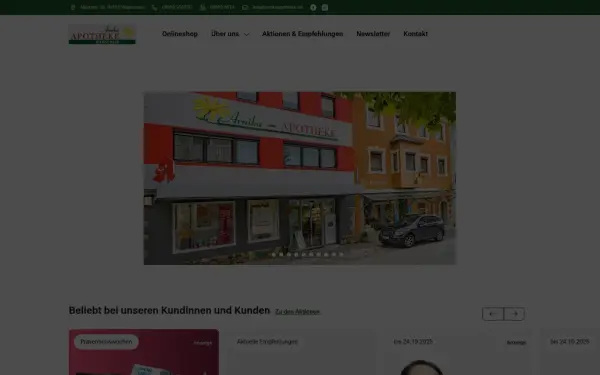Follow the Zu den Aktionen link

298,312
